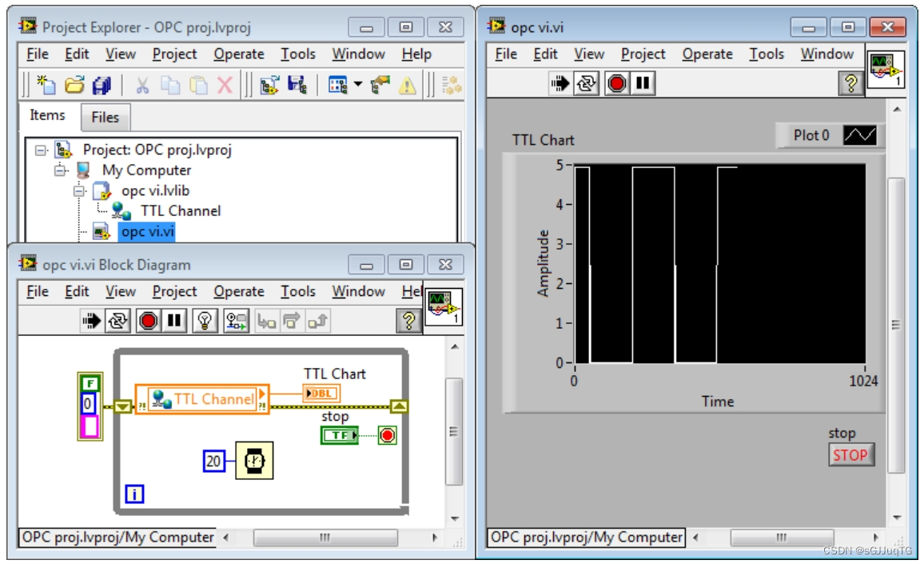This screenshot has width=924, height=564.
Task: Click front panel scroll up arrow
Action: [x=896, y=109]
